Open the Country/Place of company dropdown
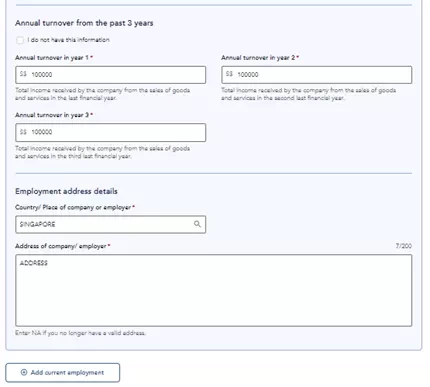This screenshot has height=387, width=430. (x=111, y=224)
